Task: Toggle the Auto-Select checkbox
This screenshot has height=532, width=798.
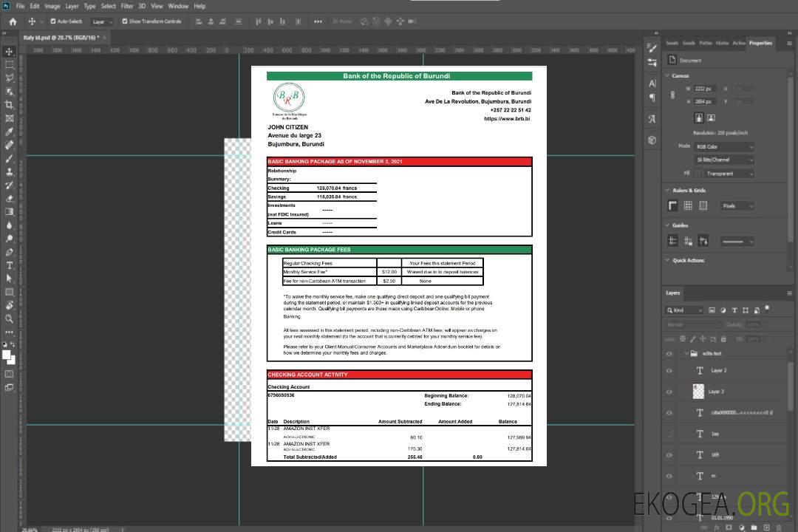Action: [53, 21]
